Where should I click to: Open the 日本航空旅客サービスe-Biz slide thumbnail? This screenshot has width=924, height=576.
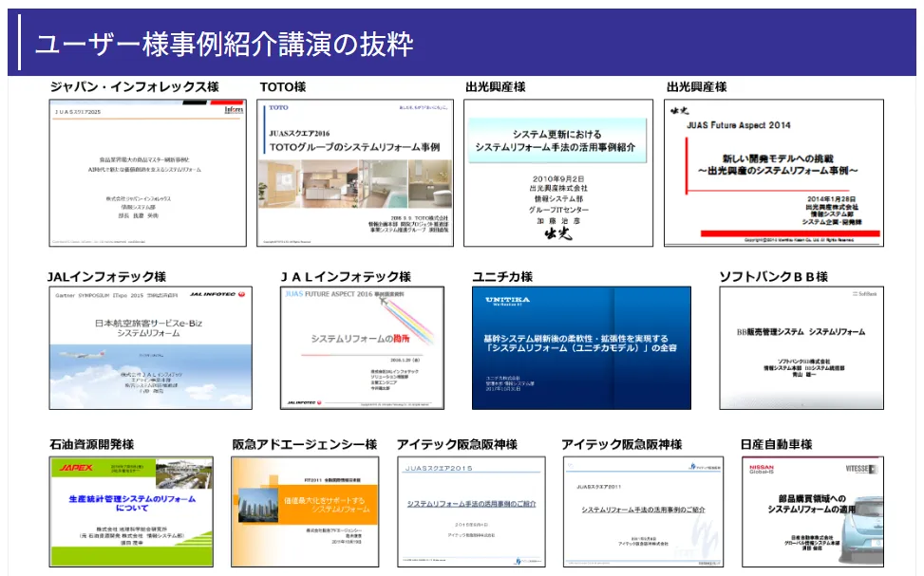point(150,348)
